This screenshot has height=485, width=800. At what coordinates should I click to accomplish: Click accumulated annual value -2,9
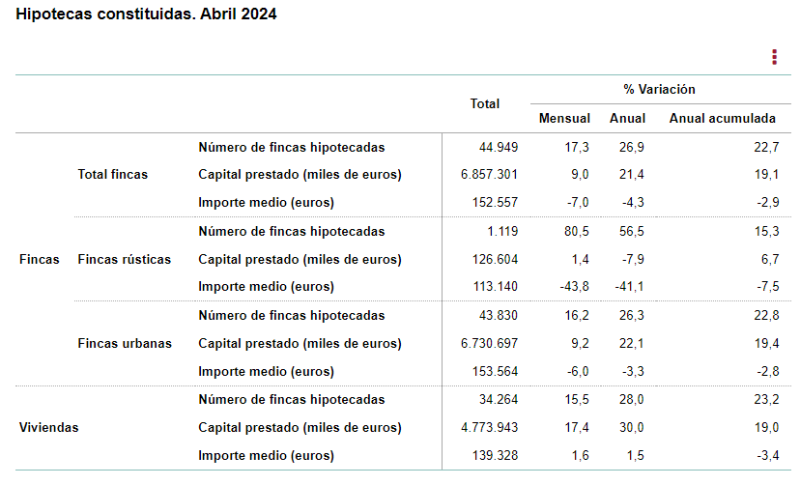[768, 202]
